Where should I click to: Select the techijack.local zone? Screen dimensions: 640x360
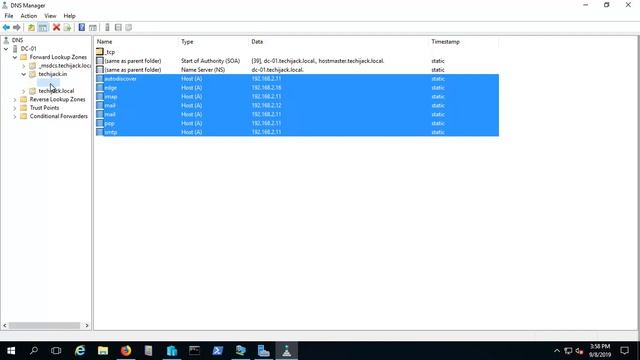[x=56, y=91]
